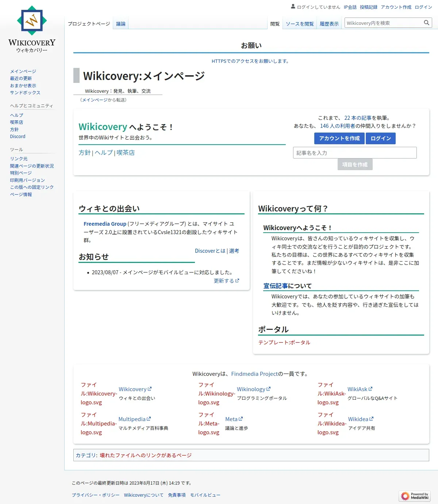The height and width of the screenshot is (504, 438).
Task: Click the user silhouette icon by ログインしていません
Action: [x=293, y=7]
